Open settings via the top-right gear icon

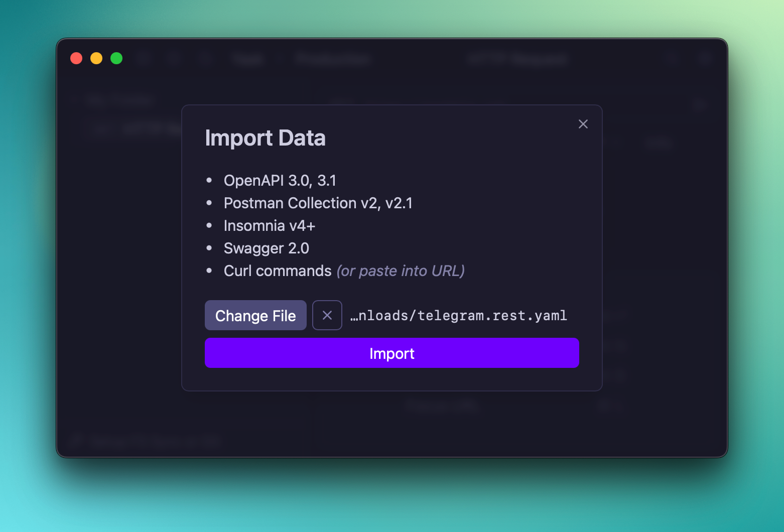pyautogui.click(x=704, y=58)
